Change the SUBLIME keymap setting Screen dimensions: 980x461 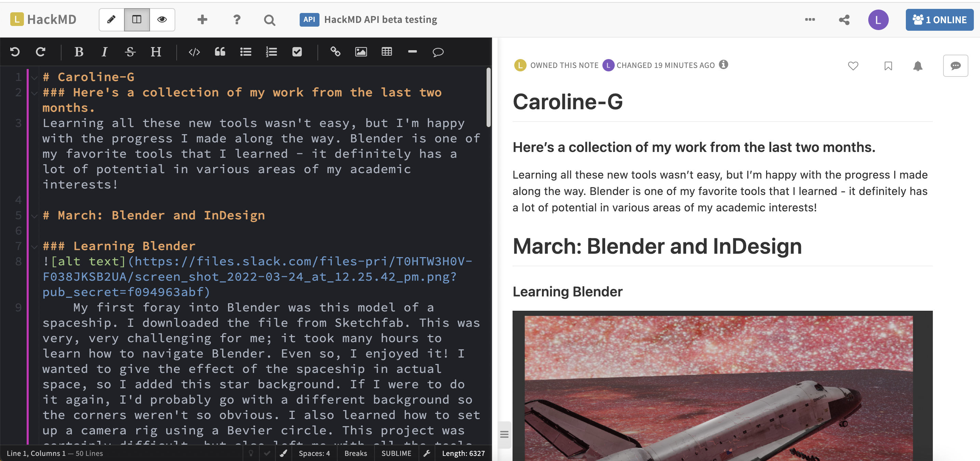click(x=396, y=453)
